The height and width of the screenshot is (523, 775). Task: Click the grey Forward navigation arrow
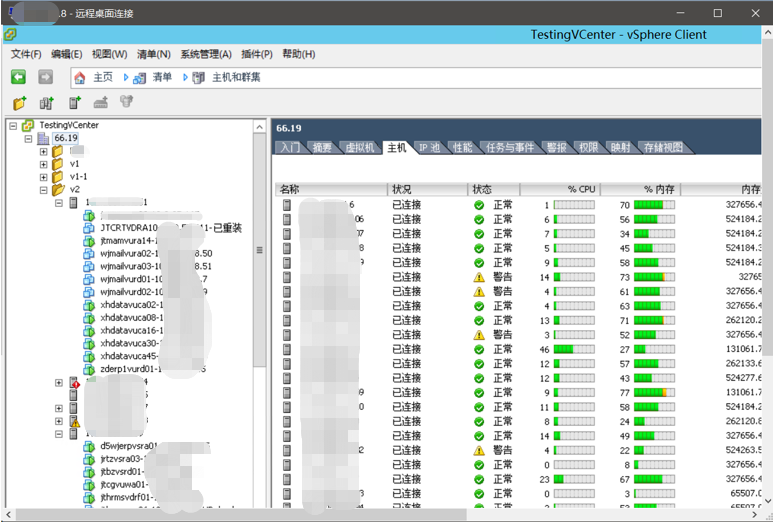(45, 77)
